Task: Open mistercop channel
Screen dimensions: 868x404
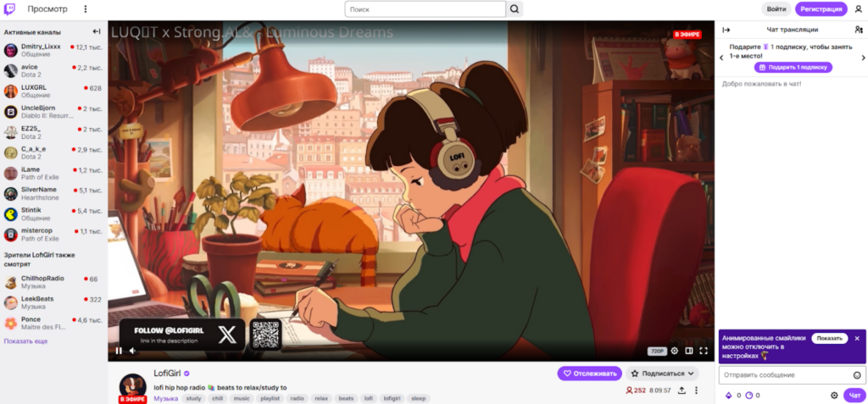Action: coord(53,235)
